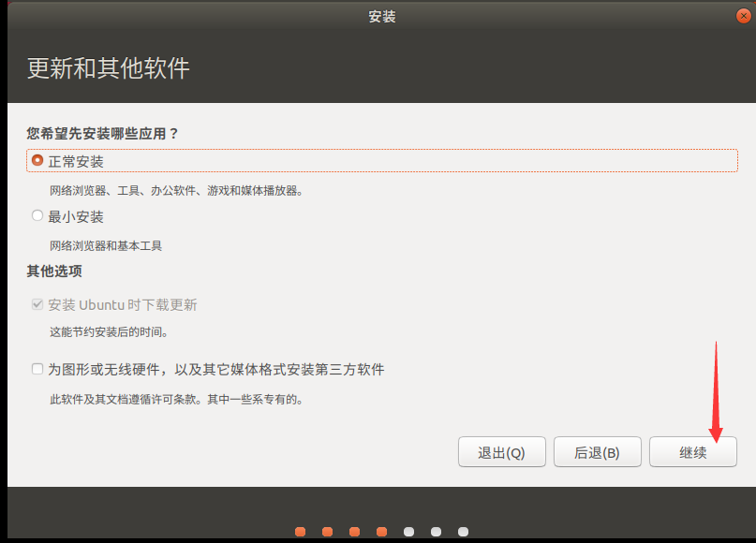The width and height of the screenshot is (756, 543).
Task: Click the 退出(Q) button
Action: coord(502,452)
